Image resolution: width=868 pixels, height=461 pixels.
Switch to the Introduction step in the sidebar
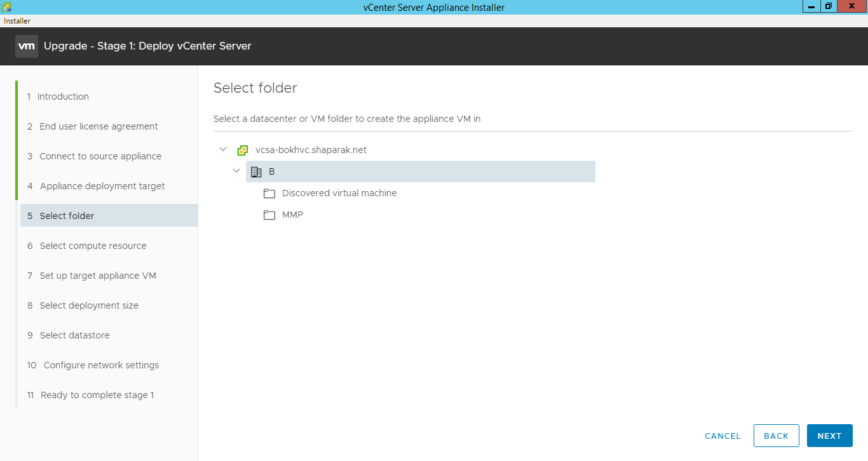coord(64,96)
